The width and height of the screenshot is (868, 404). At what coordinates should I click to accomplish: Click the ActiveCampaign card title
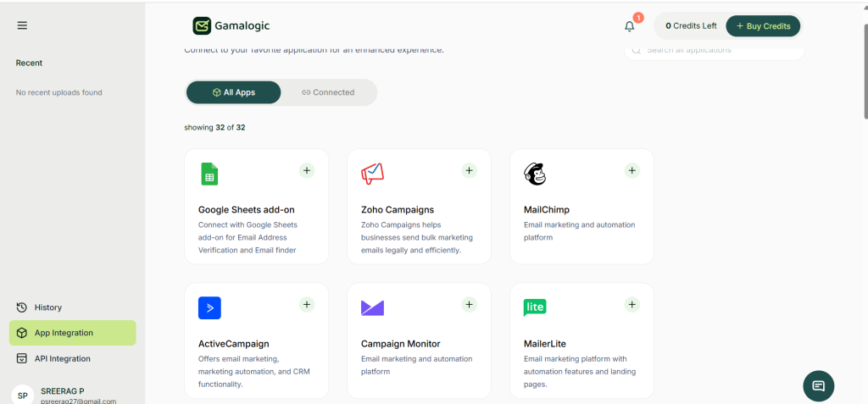point(234,344)
